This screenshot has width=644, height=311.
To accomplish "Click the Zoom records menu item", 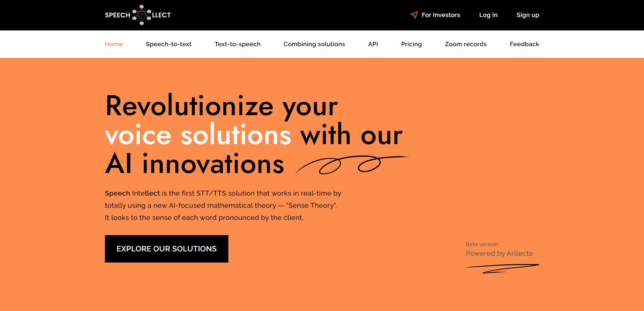I will pyautogui.click(x=465, y=44).
